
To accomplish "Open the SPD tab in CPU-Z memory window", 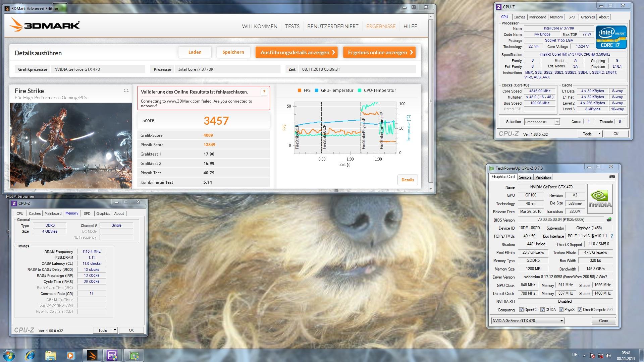I will [87, 214].
